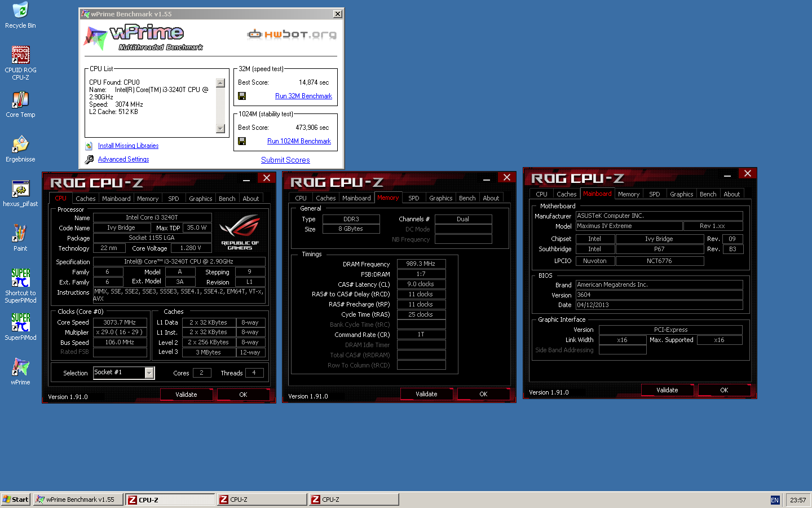Click OK in Memory CPU-Z window
Screen dimensions: 812x508
coord(483,394)
